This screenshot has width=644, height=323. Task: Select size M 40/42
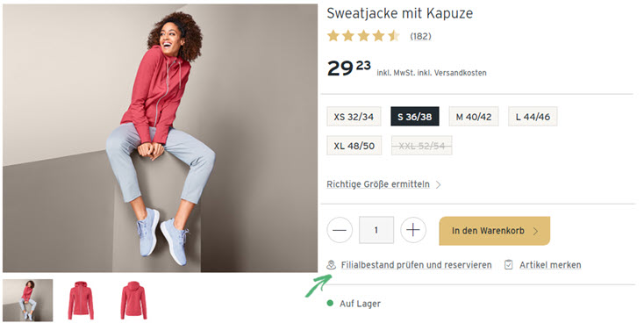(x=474, y=117)
